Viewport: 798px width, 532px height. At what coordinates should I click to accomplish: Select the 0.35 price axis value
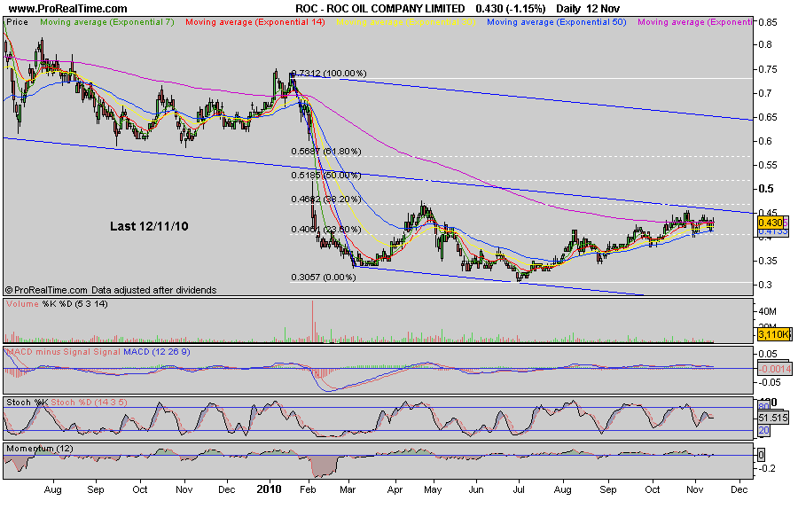[768, 262]
